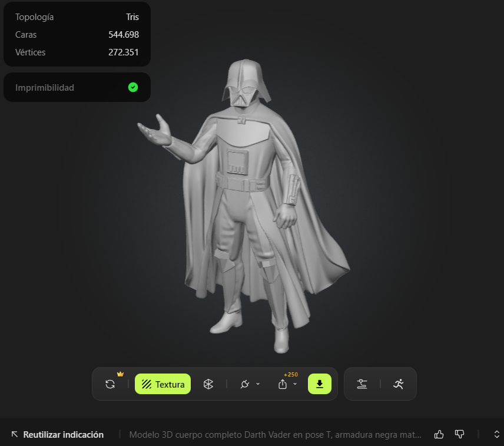
Task: Give a thumbs down to the result
Action: [x=460, y=434]
